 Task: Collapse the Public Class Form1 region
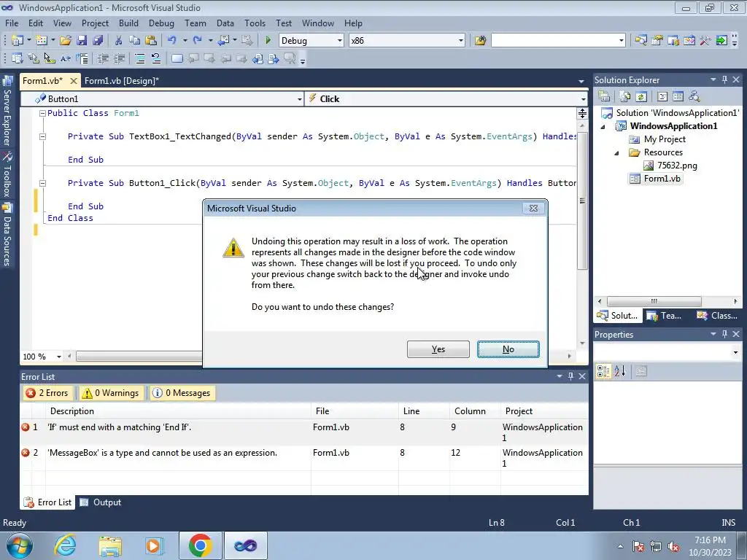pos(42,113)
